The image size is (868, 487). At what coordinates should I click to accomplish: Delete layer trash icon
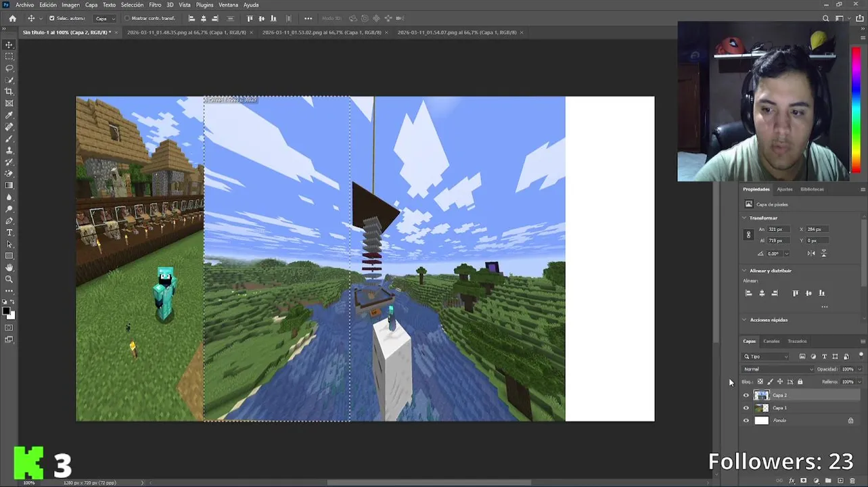(x=852, y=480)
